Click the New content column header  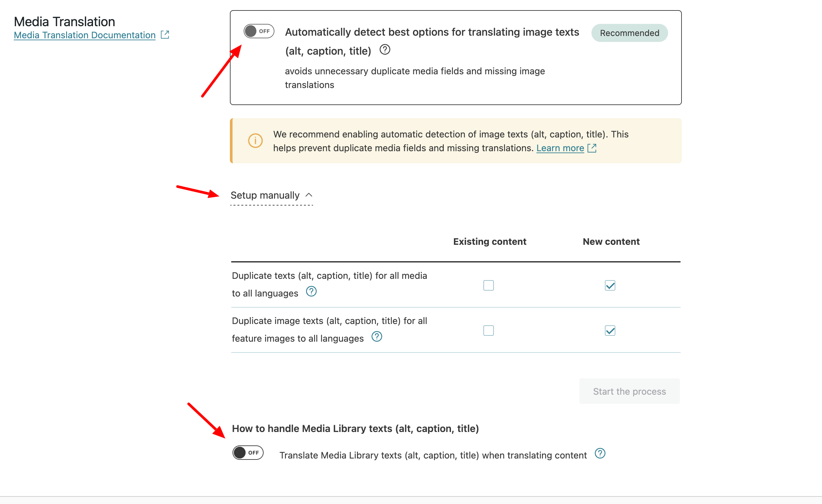click(611, 242)
